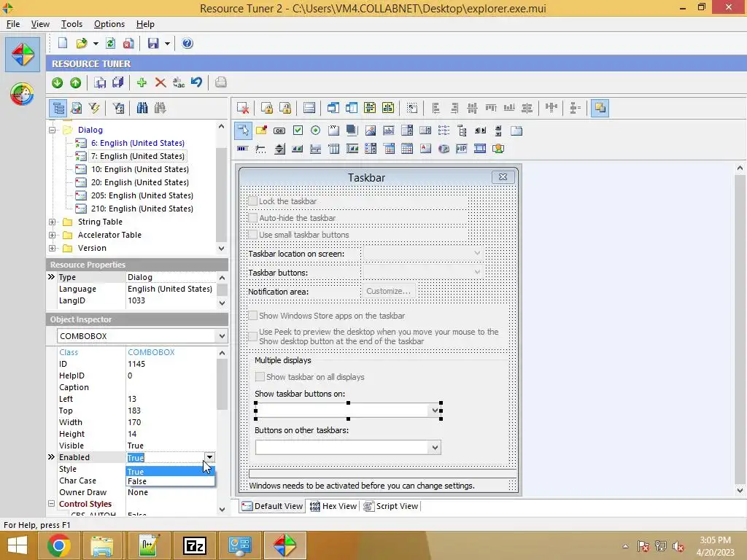Select the picture control tool
Image resolution: width=747 pixels, height=560 pixels.
pos(370,131)
